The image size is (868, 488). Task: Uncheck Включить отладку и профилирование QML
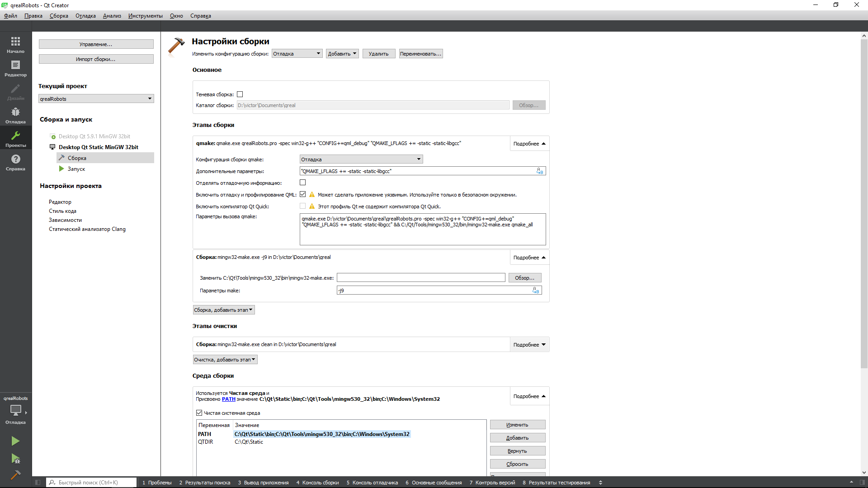point(303,194)
